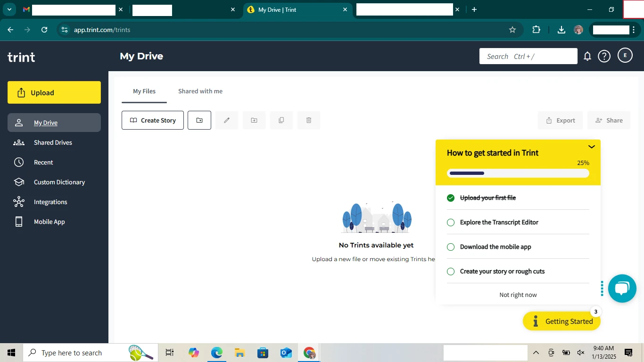Viewport: 644px width, 362px height.
Task: Click the 25% onboarding progress bar
Action: (x=518, y=173)
